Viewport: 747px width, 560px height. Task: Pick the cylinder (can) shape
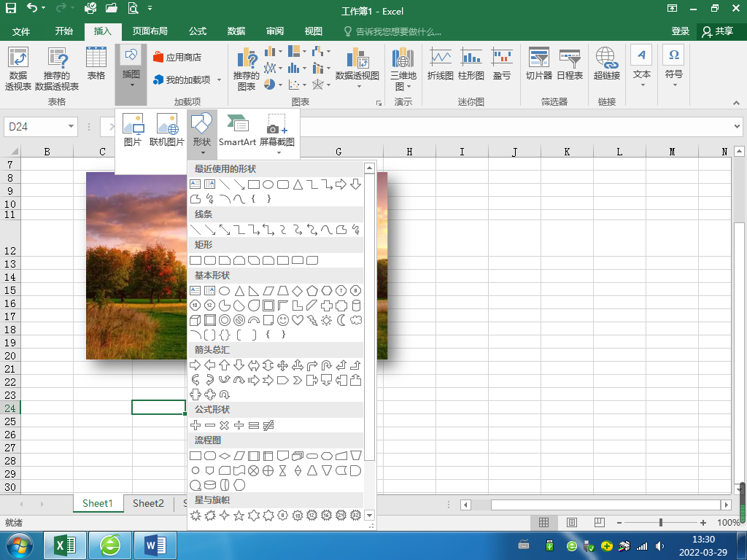pos(356,306)
